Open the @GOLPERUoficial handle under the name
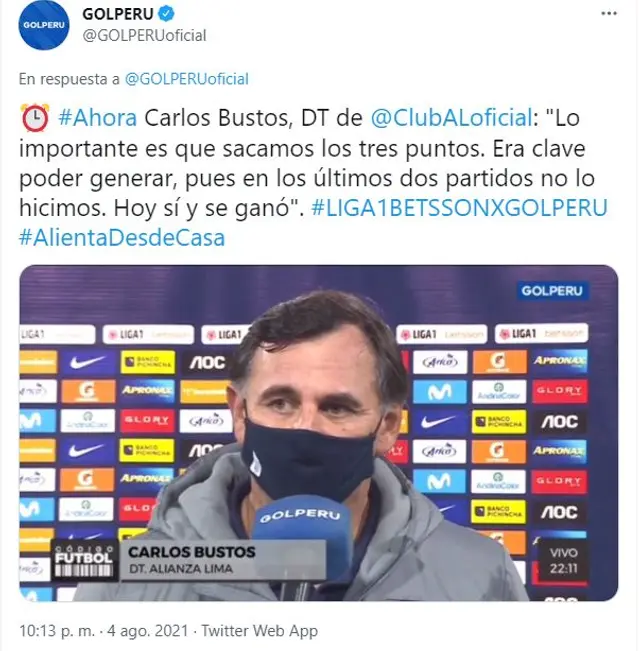The width and height of the screenshot is (640, 651). coord(144,36)
